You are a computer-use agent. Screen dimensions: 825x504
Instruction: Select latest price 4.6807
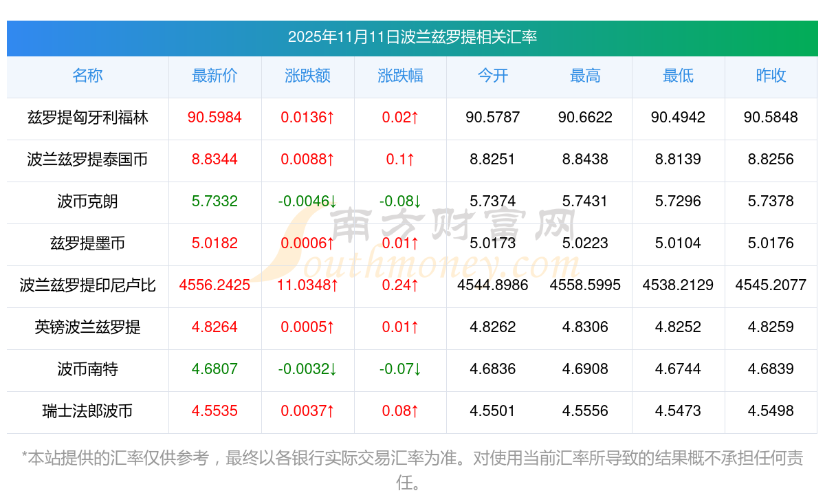click(x=214, y=369)
